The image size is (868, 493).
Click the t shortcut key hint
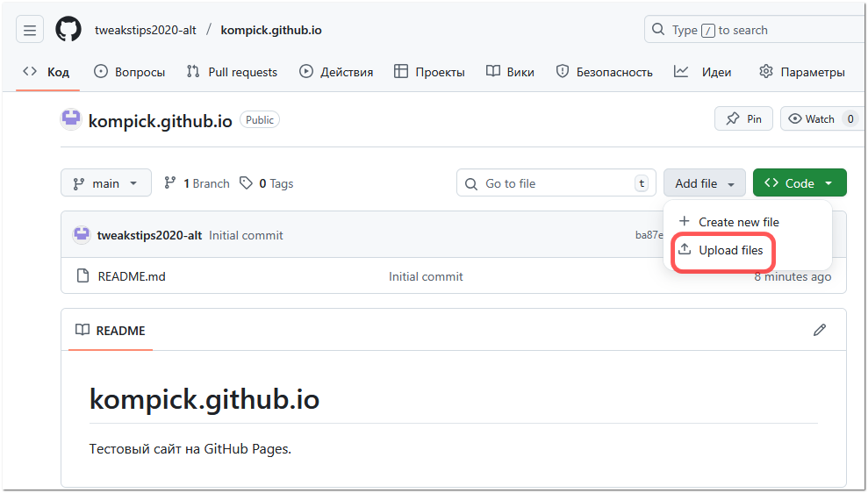coord(641,183)
